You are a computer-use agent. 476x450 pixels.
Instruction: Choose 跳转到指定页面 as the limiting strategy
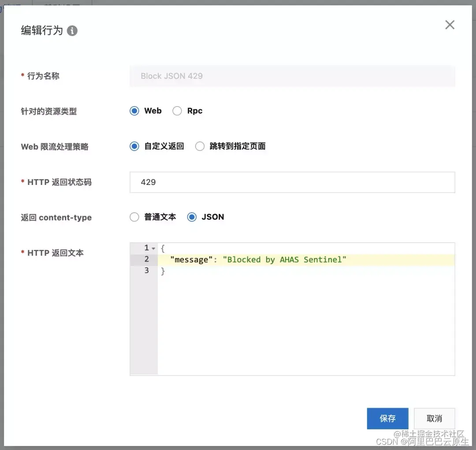[200, 146]
